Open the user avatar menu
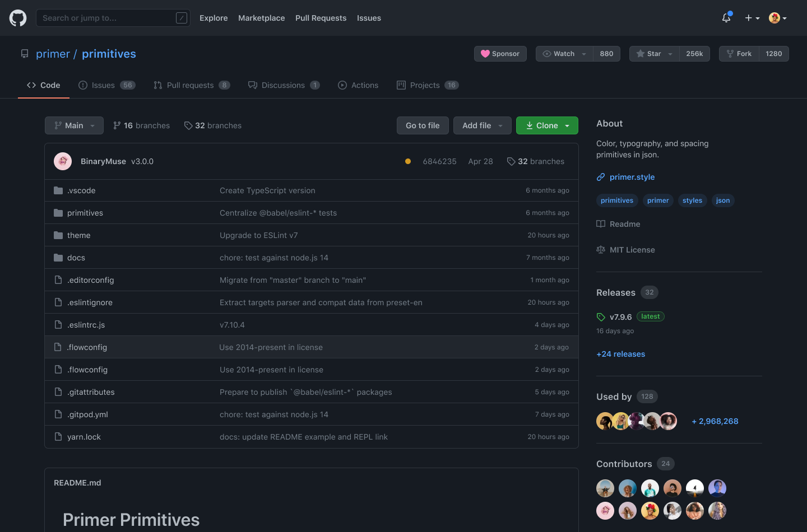 [x=778, y=18]
